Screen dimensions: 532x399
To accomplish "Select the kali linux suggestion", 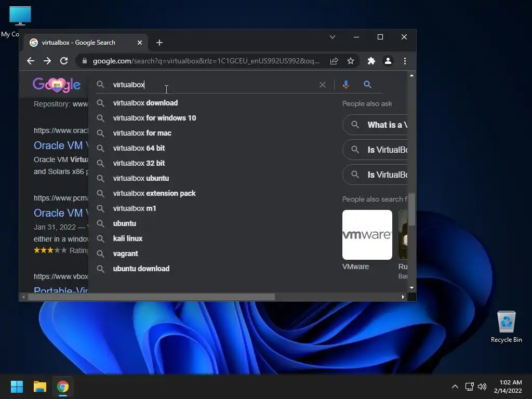I will click(128, 238).
